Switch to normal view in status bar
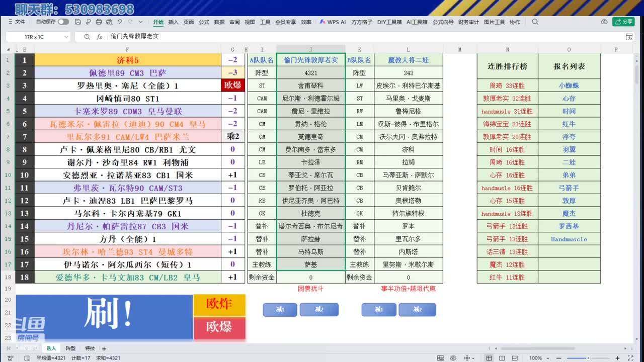This screenshot has height=362, width=644. (x=489, y=358)
